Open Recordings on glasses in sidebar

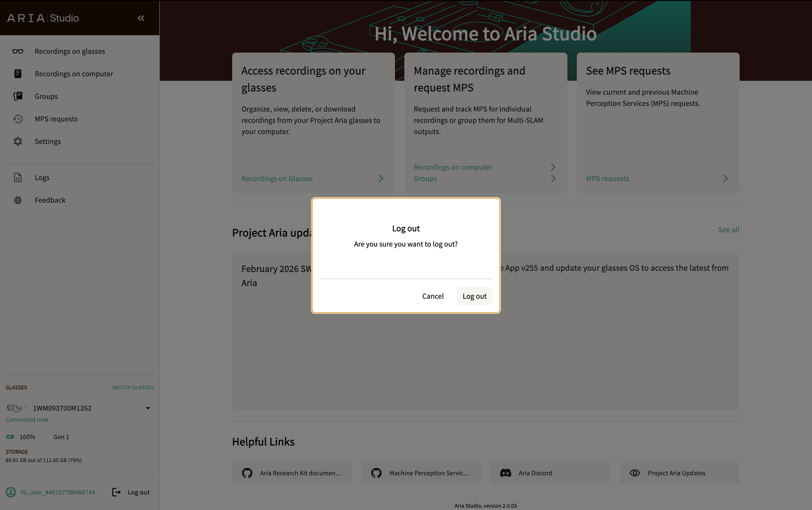pos(80,51)
